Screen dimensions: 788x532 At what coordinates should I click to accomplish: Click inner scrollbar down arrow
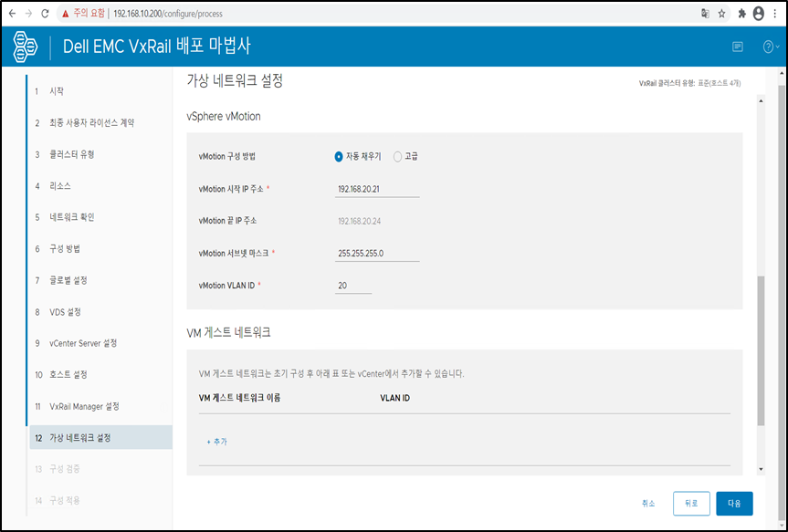coord(761,469)
